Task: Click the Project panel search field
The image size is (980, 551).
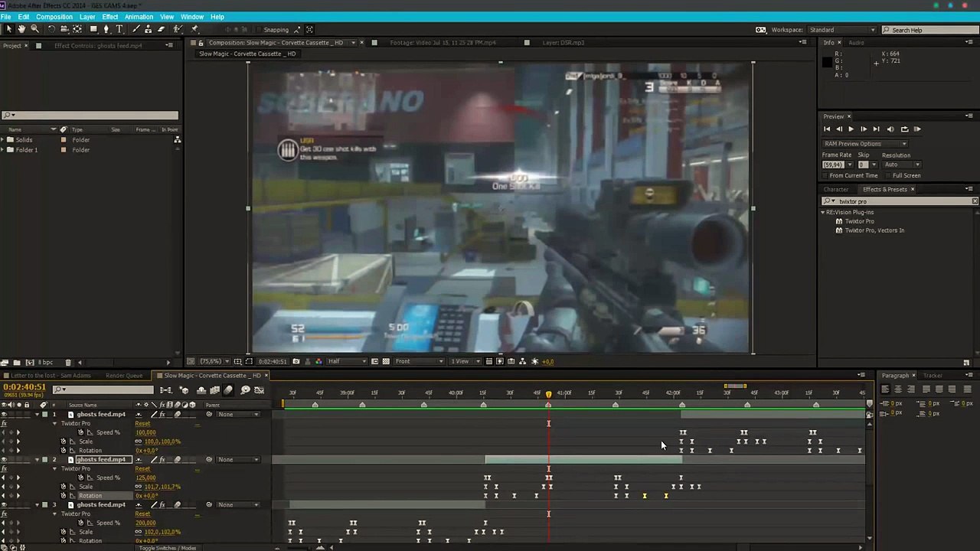Action: [90, 116]
